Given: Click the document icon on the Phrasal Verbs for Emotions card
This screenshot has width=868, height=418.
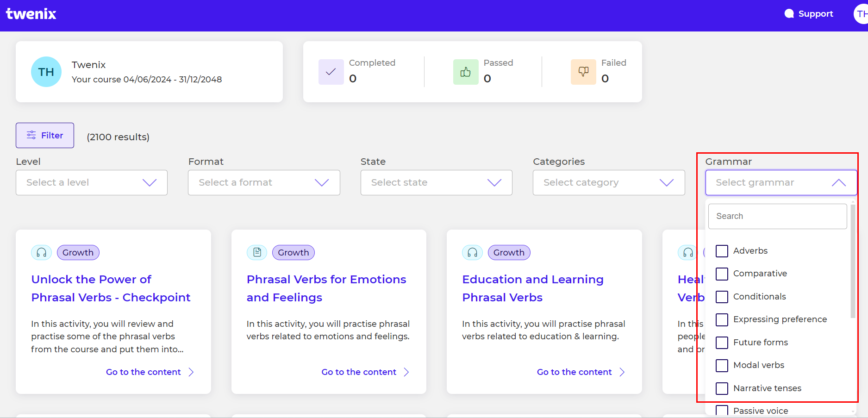Looking at the screenshot, I should (257, 252).
